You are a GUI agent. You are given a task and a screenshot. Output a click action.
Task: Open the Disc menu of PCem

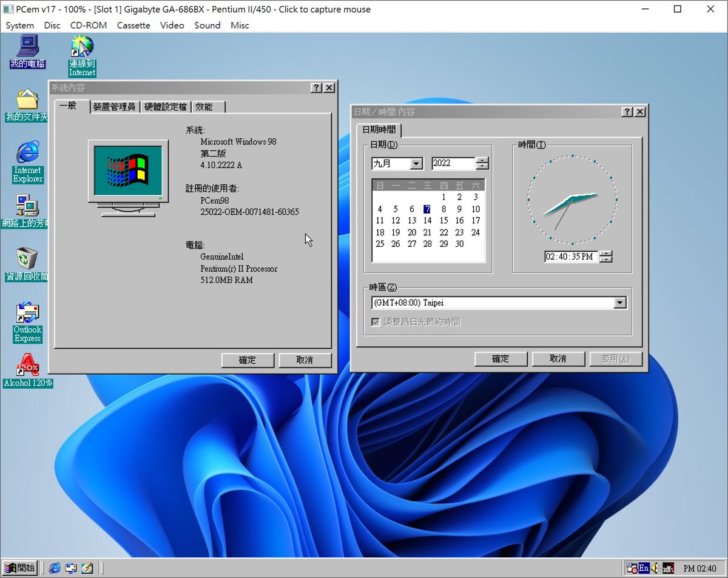point(52,25)
